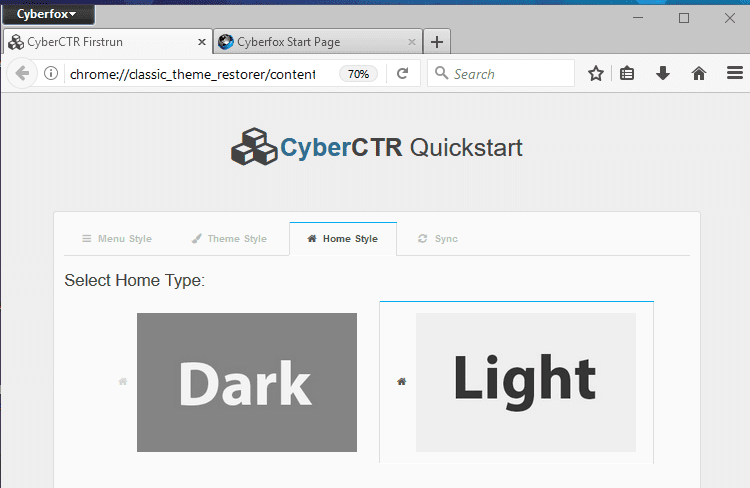Choose the Dark home type thumbnail
750x488 pixels.
(247, 382)
